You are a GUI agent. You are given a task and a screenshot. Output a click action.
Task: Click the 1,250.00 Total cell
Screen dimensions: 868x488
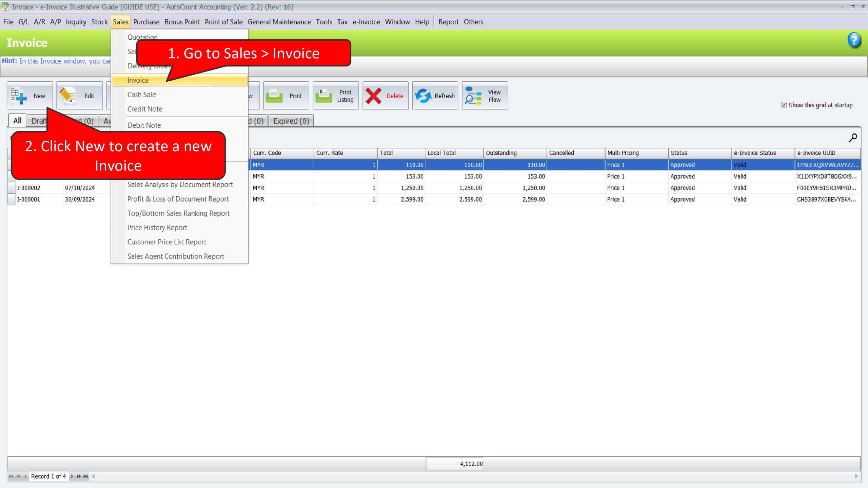[x=401, y=188]
